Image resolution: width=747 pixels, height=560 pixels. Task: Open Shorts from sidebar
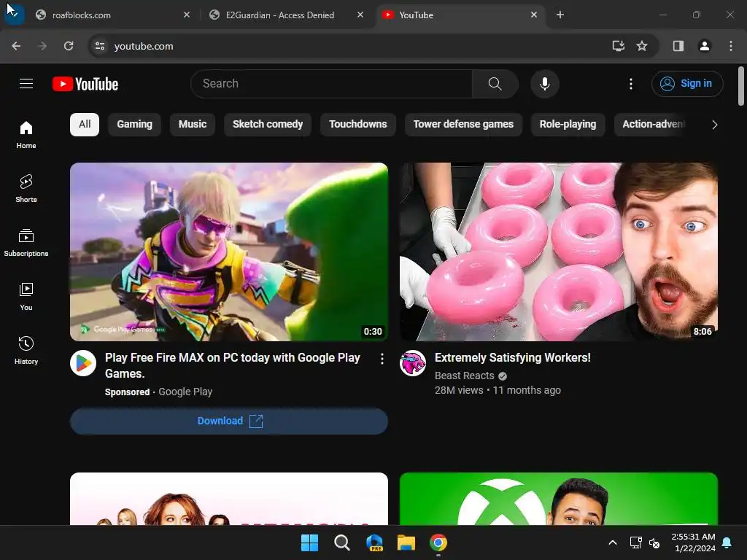click(x=26, y=189)
